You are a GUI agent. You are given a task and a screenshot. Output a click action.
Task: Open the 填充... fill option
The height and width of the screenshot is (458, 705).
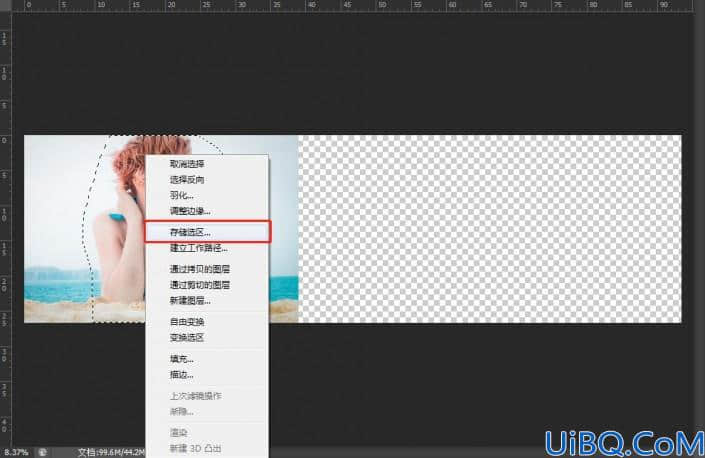click(207, 359)
